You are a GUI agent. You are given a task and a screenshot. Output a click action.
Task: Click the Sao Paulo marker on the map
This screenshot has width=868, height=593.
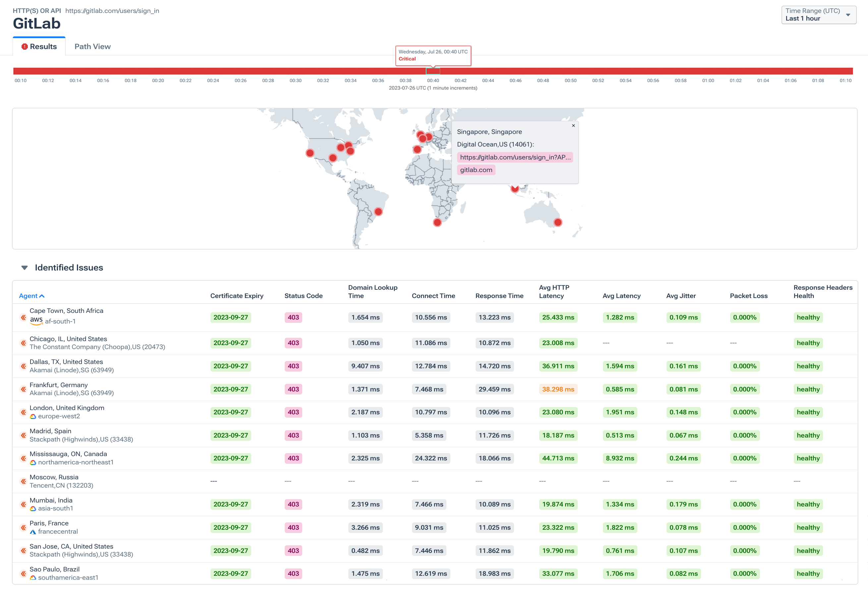coord(378,211)
